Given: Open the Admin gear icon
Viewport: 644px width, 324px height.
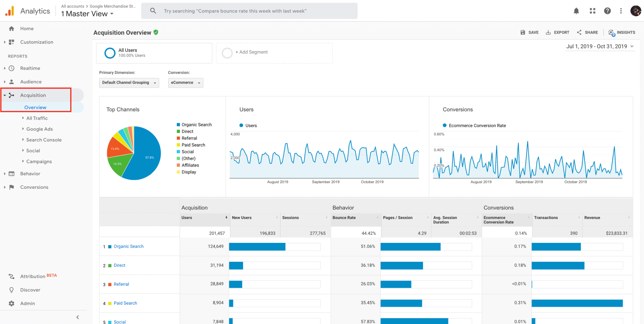Looking at the screenshot, I should pyautogui.click(x=12, y=303).
